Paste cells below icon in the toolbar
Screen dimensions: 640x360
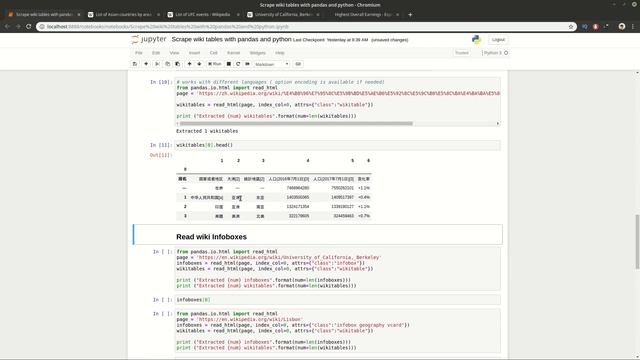pos(178,64)
